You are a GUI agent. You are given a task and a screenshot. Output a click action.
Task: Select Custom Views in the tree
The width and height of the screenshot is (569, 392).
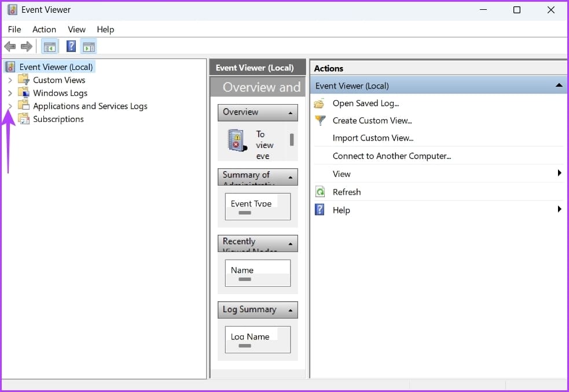tap(59, 80)
